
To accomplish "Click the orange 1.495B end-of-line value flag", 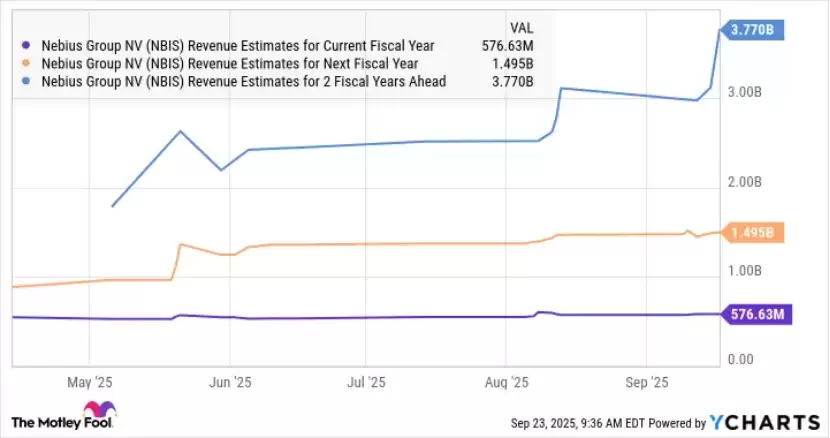I will tap(753, 233).
